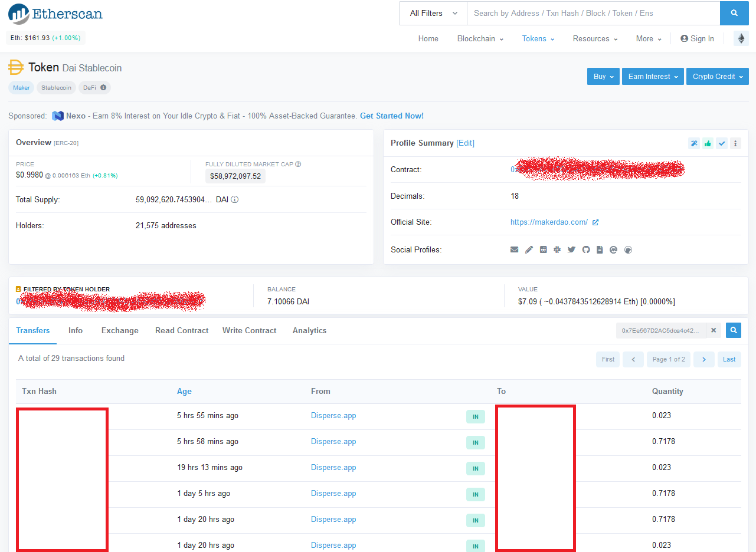Switch to the Info tab
The width and height of the screenshot is (756, 552).
(x=76, y=331)
